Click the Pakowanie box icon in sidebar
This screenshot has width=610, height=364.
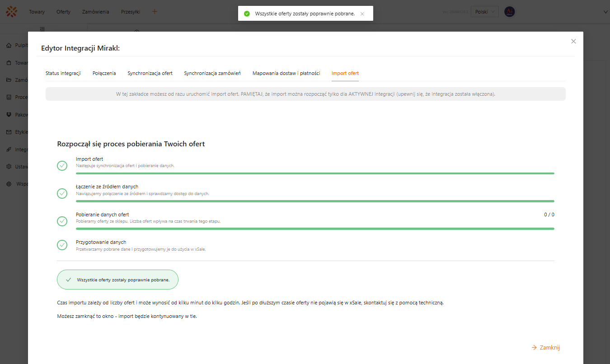(x=9, y=115)
